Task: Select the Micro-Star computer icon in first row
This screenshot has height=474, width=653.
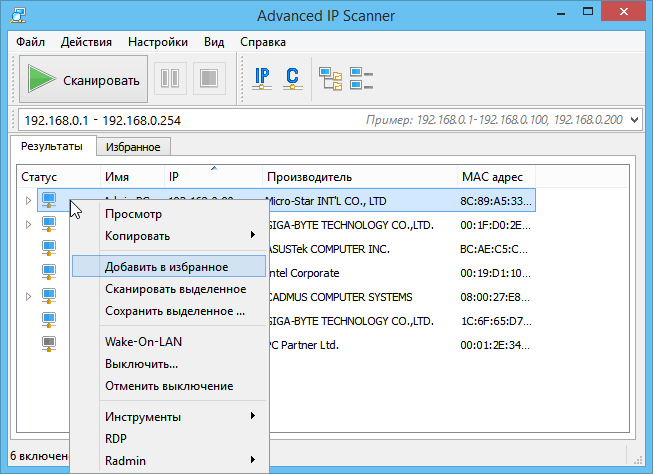Action: pyautogui.click(x=49, y=200)
